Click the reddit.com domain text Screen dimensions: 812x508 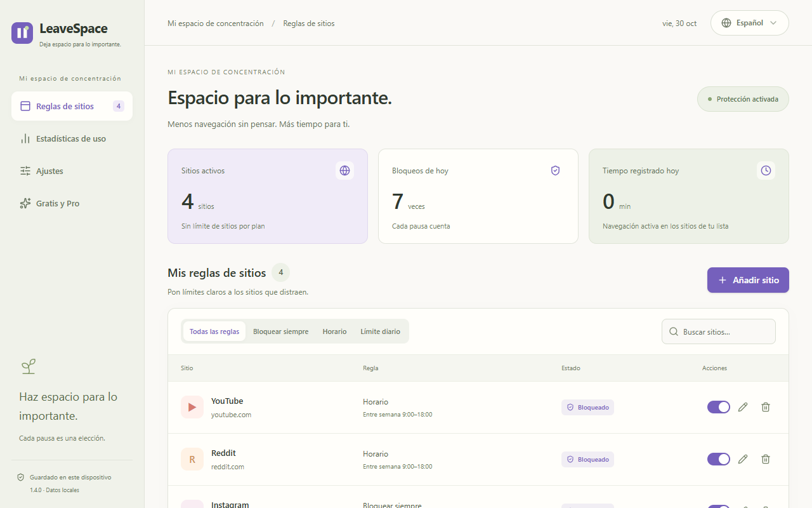228,467
